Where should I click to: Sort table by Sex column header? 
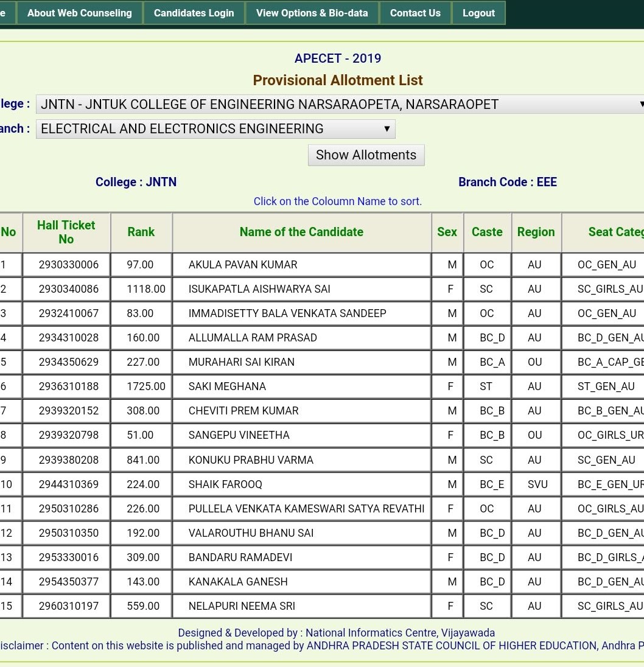pyautogui.click(x=447, y=232)
